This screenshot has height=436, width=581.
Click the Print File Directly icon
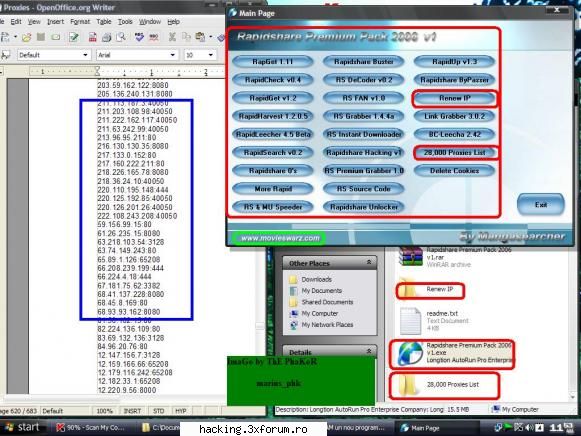107,37
